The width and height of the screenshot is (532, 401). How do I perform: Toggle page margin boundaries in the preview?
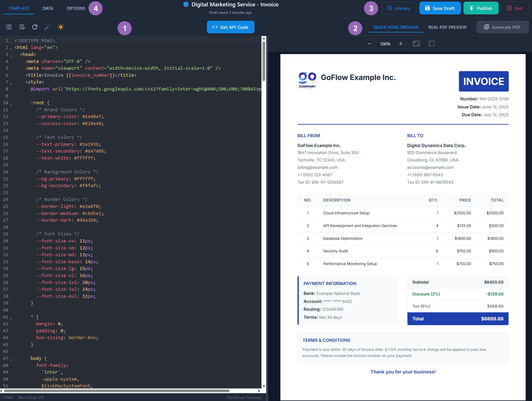(x=432, y=44)
